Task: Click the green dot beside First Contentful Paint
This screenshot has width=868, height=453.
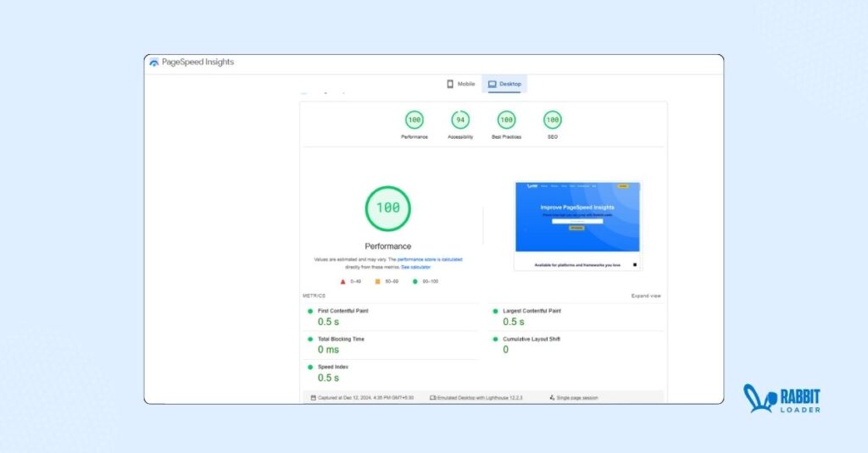Action: (310, 311)
